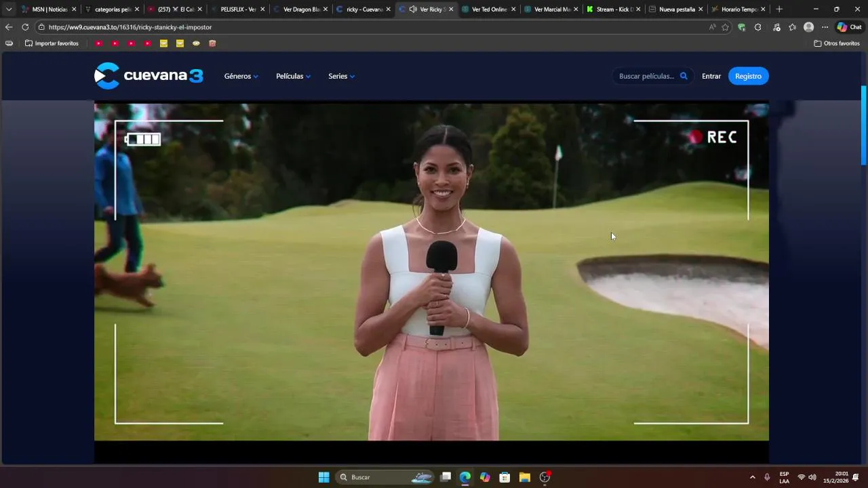868x488 pixels.
Task: Open the green shield extension icon
Action: [741, 27]
